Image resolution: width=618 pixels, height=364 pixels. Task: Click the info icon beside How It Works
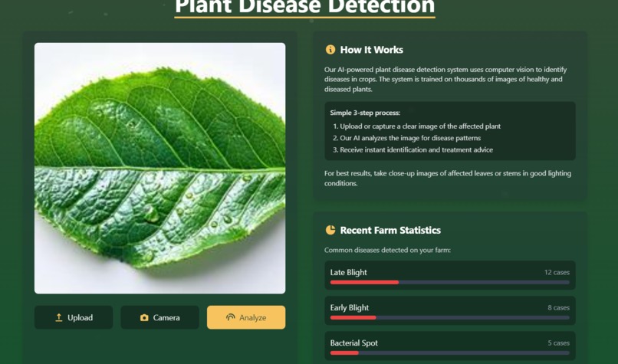point(330,50)
